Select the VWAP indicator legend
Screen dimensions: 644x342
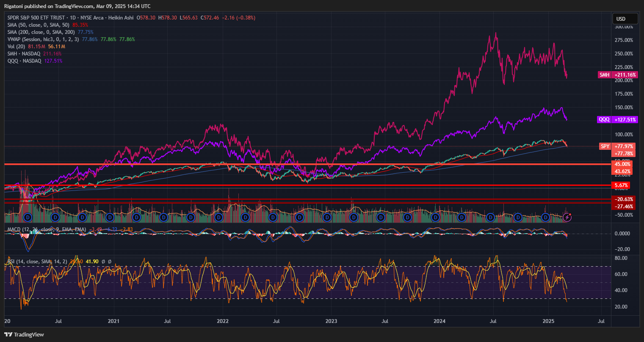(x=44, y=39)
